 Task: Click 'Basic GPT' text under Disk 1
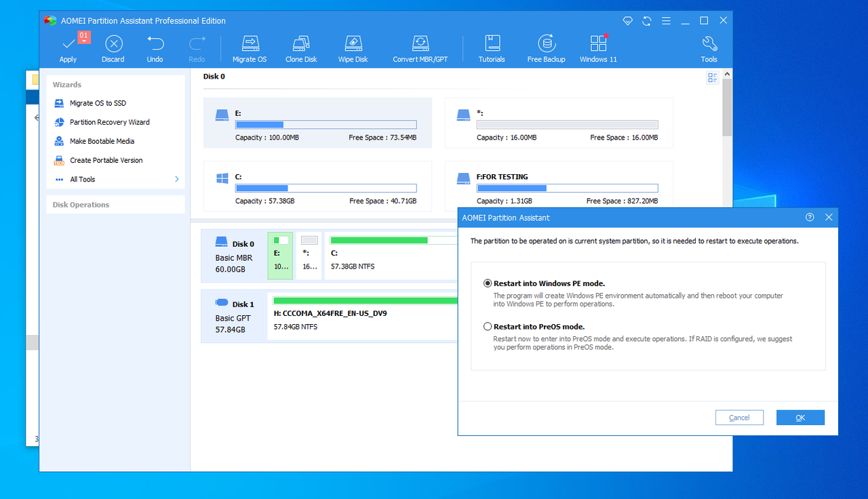[233, 318]
